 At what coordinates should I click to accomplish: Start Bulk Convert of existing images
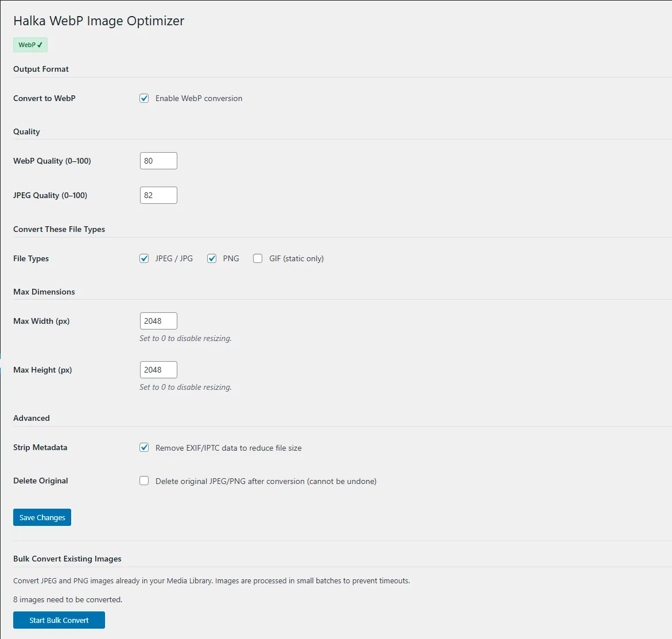point(59,620)
